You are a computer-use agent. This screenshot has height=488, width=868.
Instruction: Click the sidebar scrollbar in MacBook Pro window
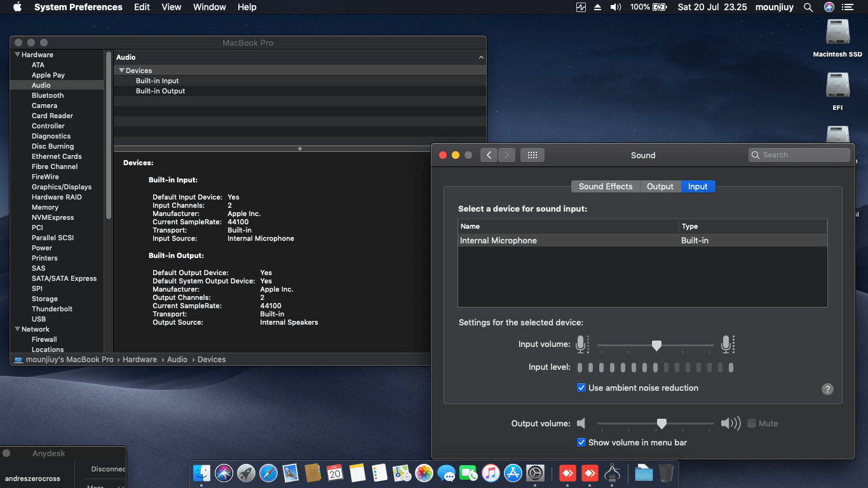pos(109,136)
